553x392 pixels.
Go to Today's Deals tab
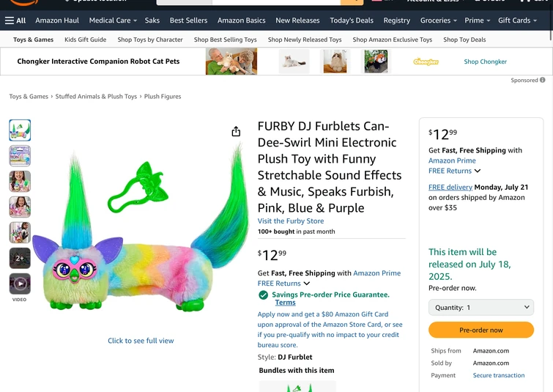tap(352, 21)
